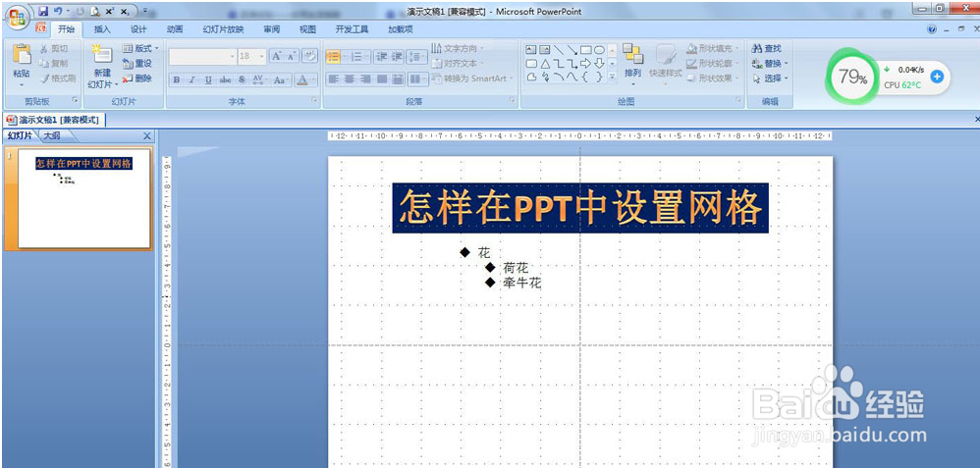Switch to the Outline (大纲) pane tab

52,135
